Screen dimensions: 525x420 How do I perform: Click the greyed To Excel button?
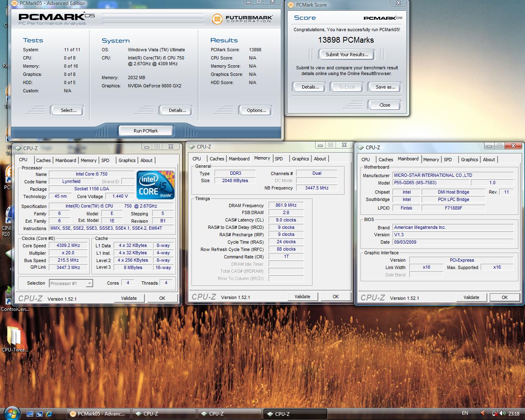point(347,87)
